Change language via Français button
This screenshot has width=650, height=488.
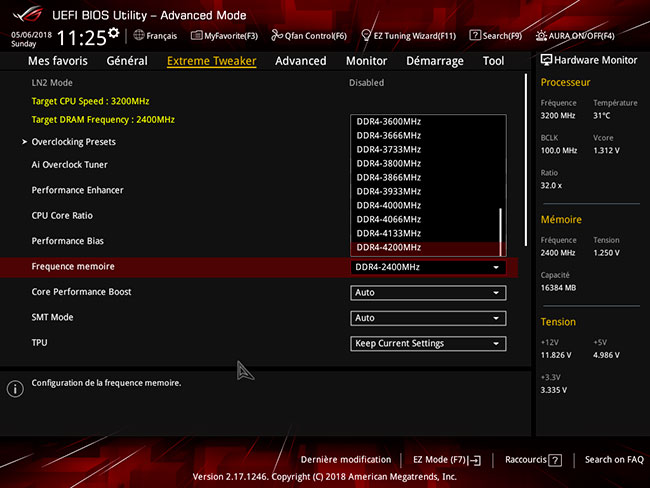(x=155, y=36)
